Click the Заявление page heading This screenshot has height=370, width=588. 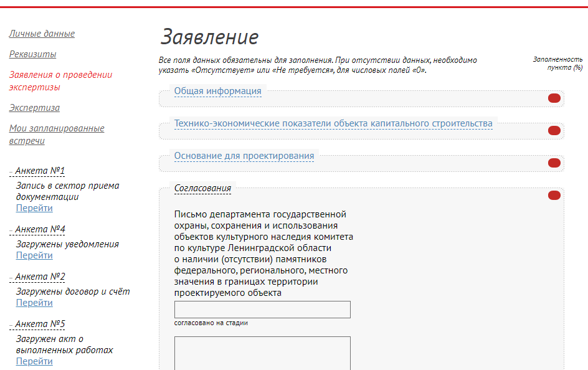209,36
